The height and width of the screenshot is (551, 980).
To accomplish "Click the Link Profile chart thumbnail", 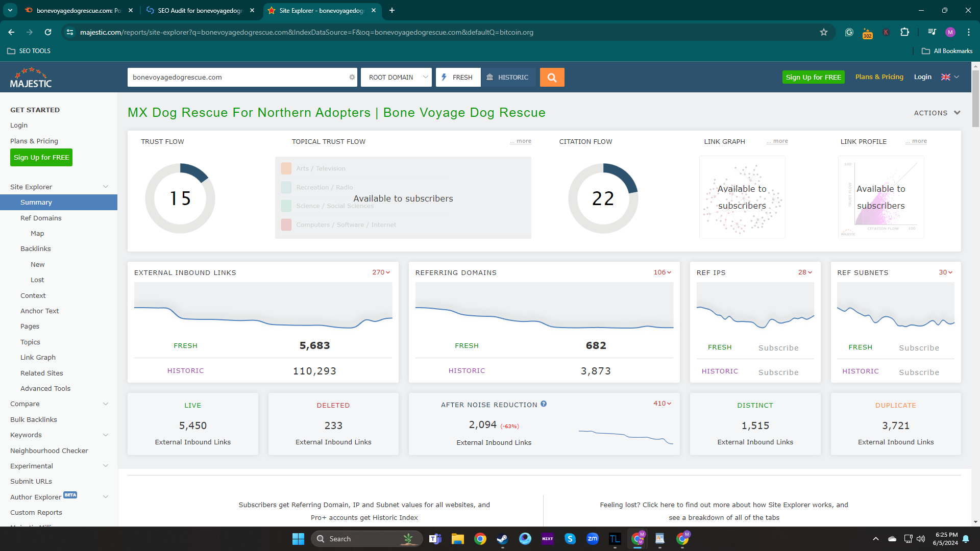I will (x=880, y=197).
